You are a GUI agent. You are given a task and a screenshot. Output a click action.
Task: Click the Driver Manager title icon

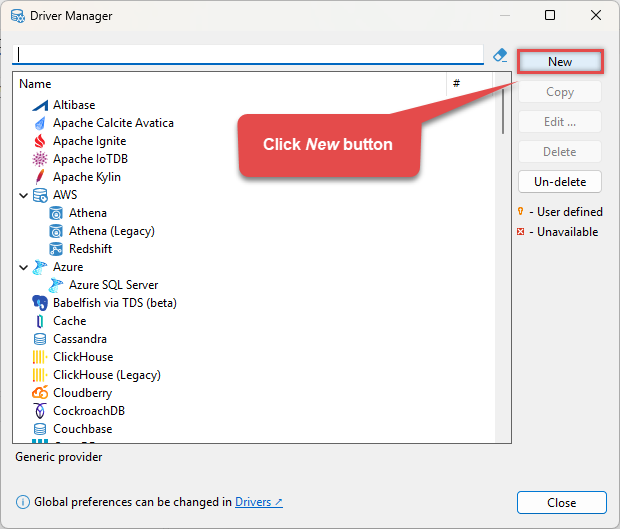(18, 16)
